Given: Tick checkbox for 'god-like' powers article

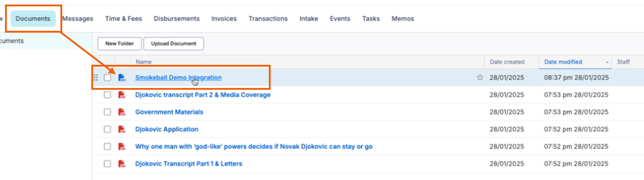Looking at the screenshot, I should [107, 146].
